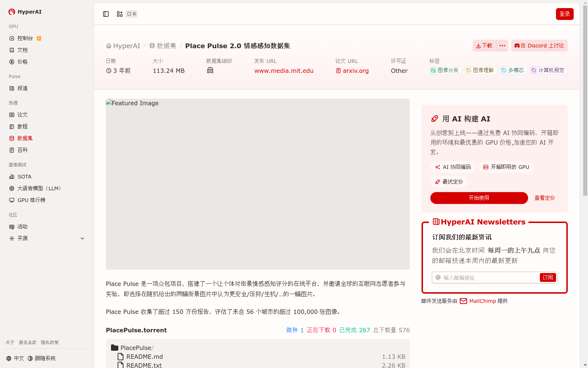This screenshot has width=588, height=368.
Task: Open the 中文 language selector
Action: 15,358
